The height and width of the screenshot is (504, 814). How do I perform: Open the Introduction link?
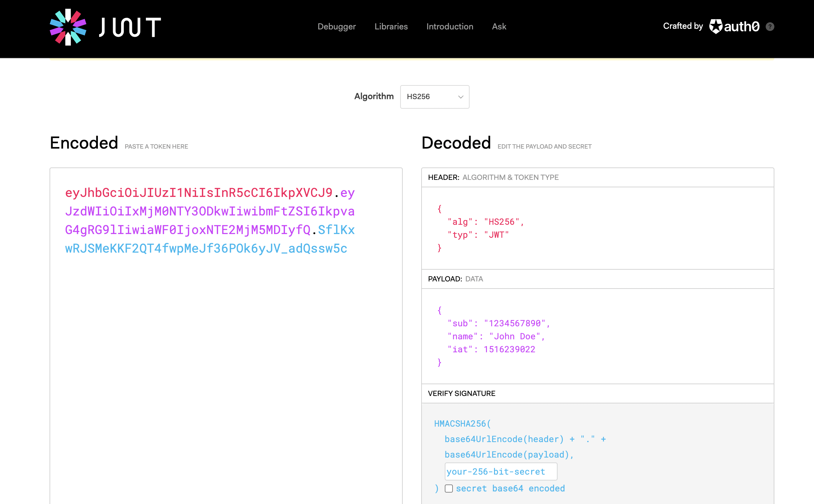tap(449, 27)
